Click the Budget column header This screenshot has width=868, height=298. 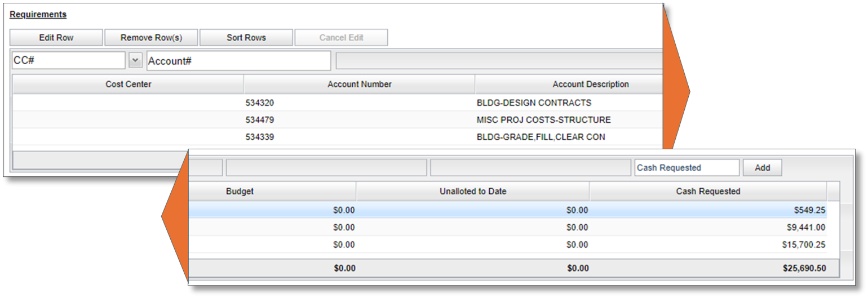(x=240, y=192)
